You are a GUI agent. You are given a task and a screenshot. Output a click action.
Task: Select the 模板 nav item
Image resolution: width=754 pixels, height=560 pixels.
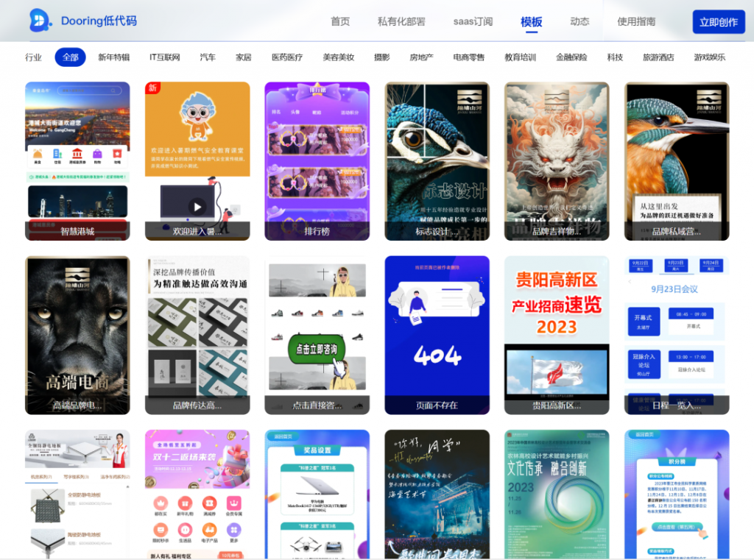pos(532,22)
